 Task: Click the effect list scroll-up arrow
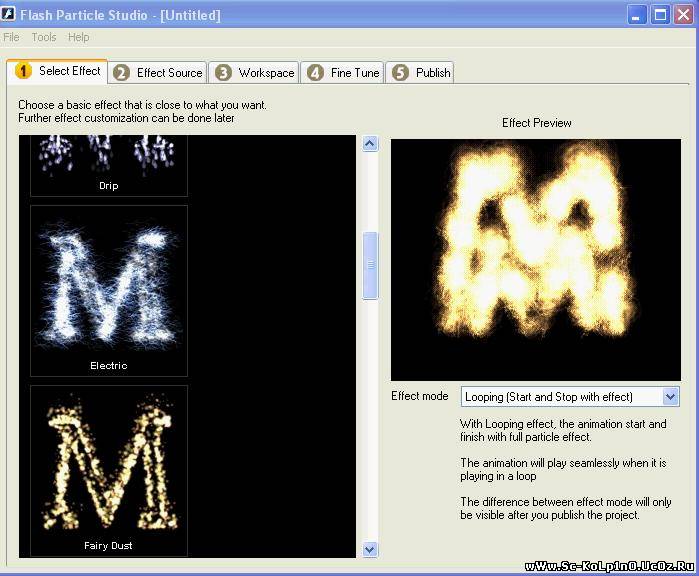coord(370,144)
